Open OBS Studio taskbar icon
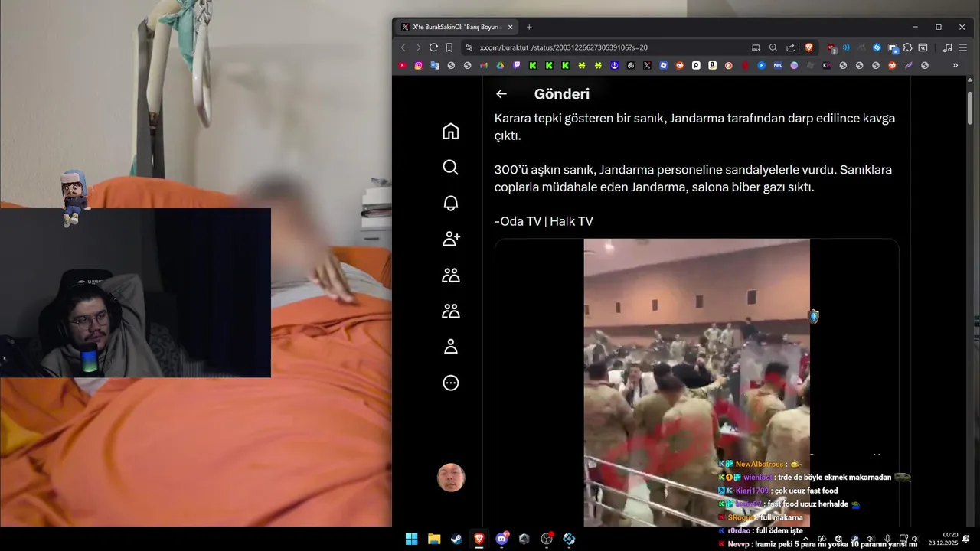 547,539
